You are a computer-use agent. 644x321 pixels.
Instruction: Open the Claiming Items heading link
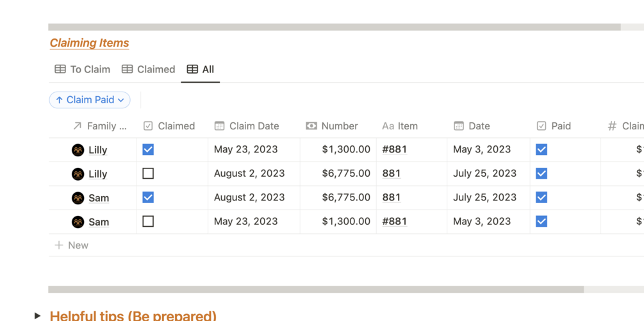pos(89,43)
